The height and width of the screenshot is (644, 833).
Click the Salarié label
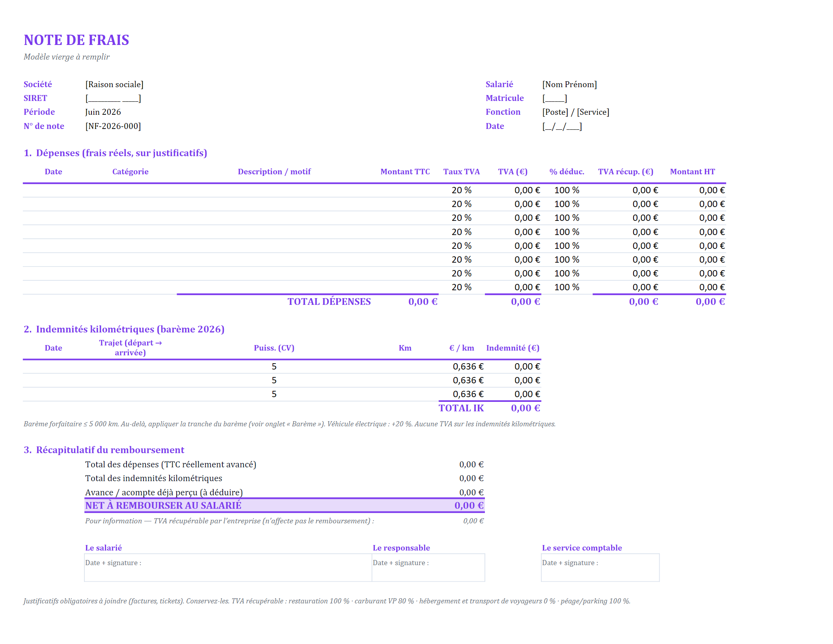coord(499,84)
